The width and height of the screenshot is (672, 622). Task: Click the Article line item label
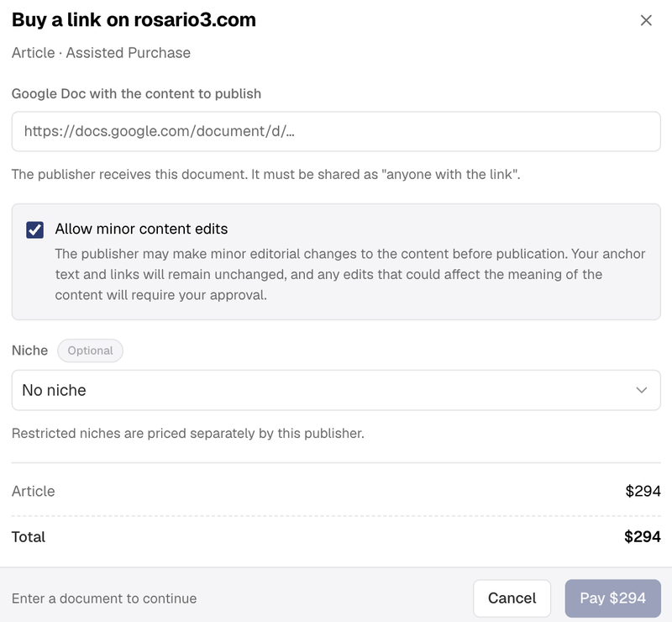pos(34,491)
